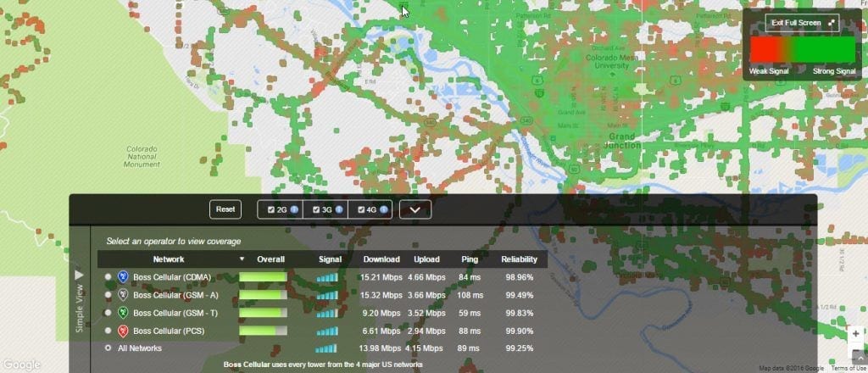Viewport: 868px width, 373px height.
Task: Sort by the Download column header
Action: click(x=381, y=259)
